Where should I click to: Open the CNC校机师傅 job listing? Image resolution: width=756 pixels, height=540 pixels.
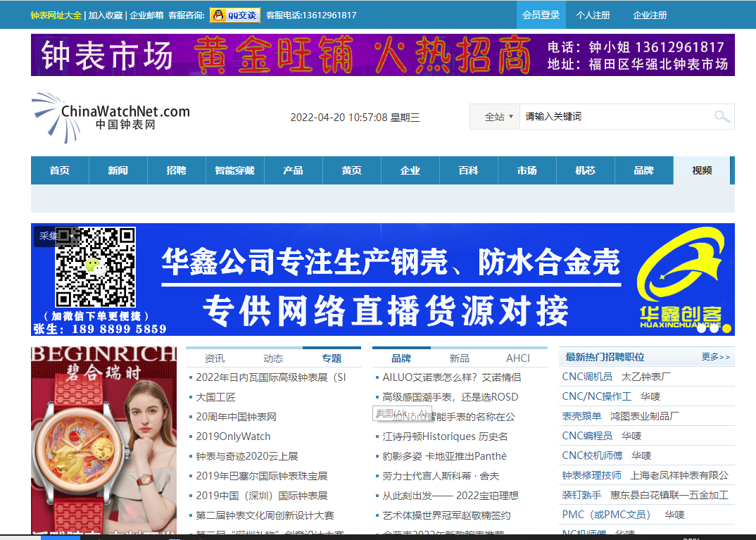pyautogui.click(x=592, y=456)
